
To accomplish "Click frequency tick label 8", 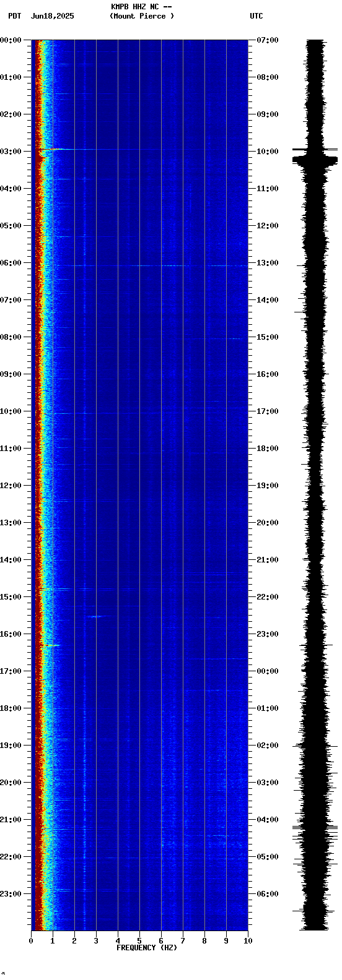I will (x=204, y=941).
